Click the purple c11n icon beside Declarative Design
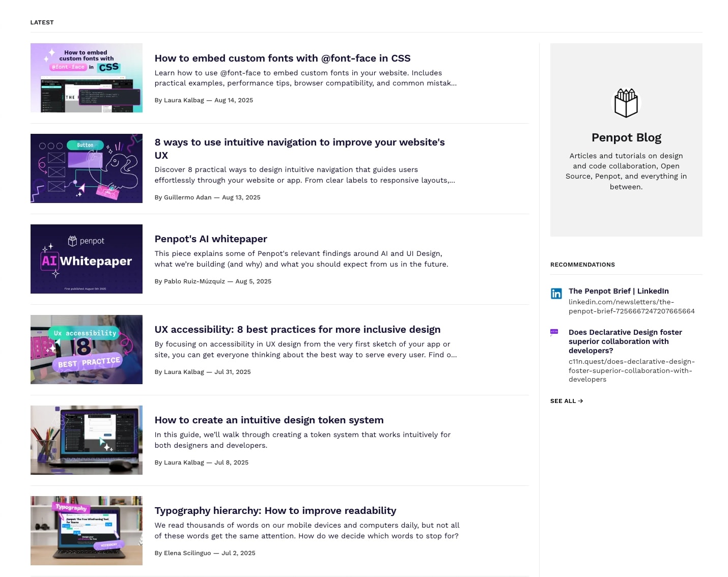Screen dimensions: 728x577 [554, 332]
